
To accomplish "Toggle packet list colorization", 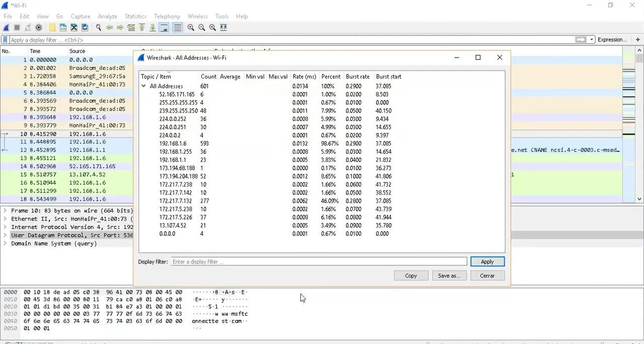I will click(x=177, y=28).
